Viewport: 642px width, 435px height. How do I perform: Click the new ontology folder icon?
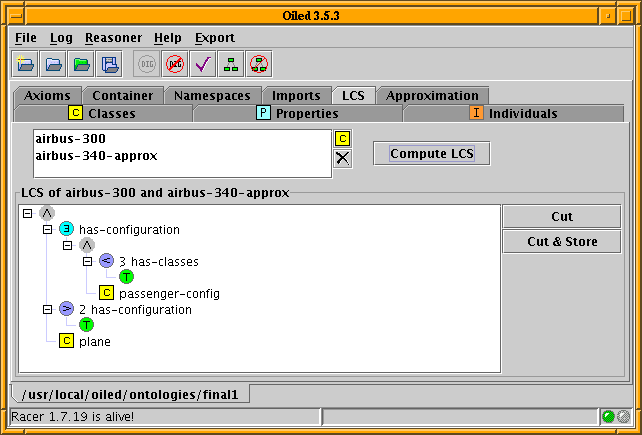click(25, 64)
